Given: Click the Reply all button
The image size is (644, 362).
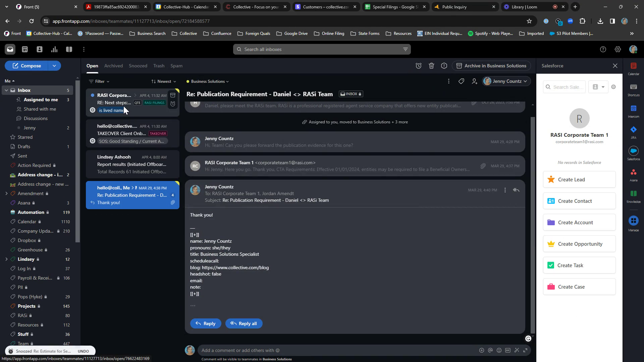Looking at the screenshot, I should (x=244, y=323).
